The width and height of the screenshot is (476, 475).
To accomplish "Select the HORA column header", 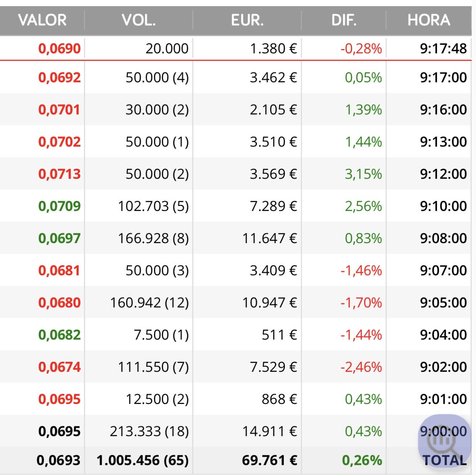I will [x=429, y=20].
